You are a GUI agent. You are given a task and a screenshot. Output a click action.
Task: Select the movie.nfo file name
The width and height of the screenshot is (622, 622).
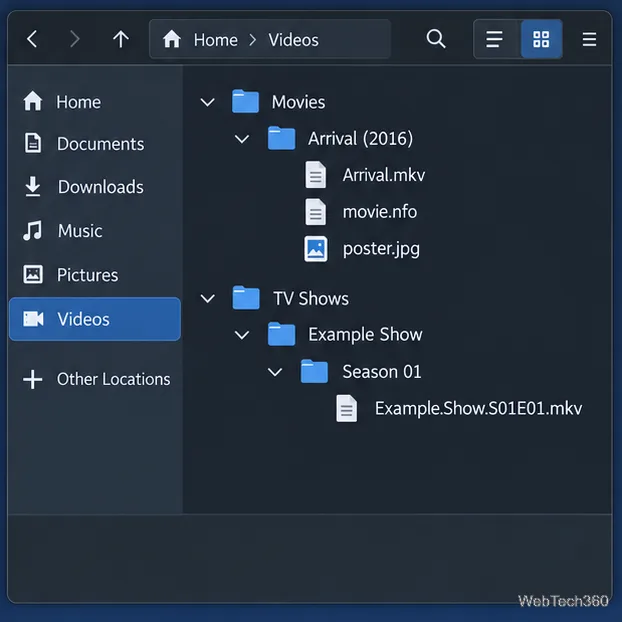[380, 212]
